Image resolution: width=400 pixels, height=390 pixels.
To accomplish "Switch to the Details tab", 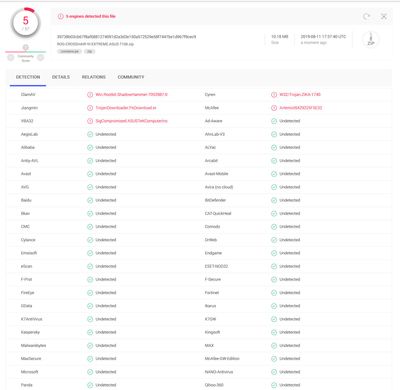I will 61,77.
